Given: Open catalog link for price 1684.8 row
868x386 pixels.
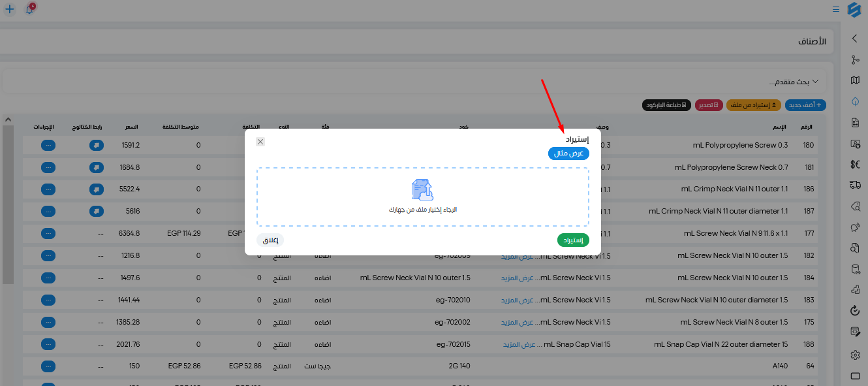Looking at the screenshot, I should [97, 167].
